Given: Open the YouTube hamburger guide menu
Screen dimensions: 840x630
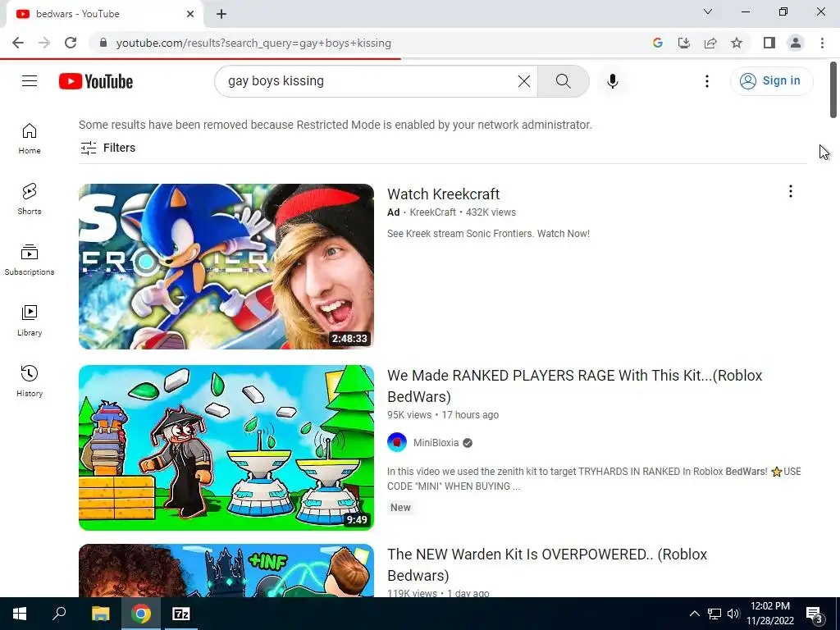Looking at the screenshot, I should [x=30, y=81].
